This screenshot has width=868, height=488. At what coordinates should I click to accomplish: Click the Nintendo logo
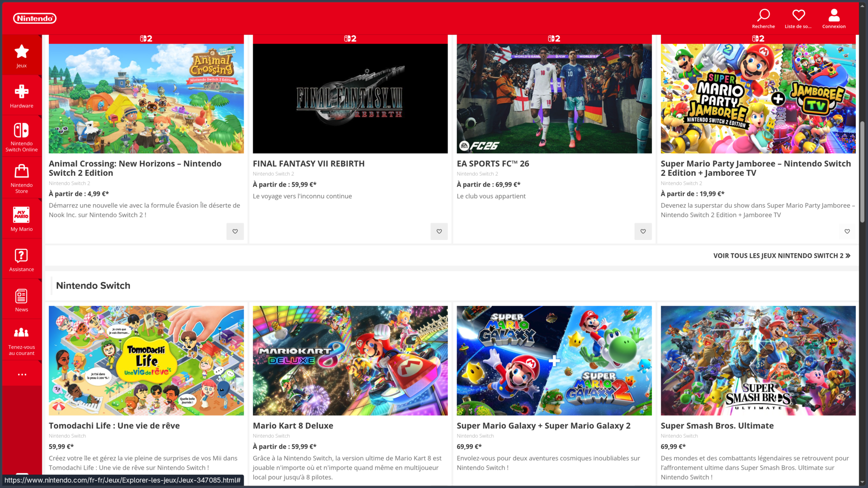coord(35,18)
